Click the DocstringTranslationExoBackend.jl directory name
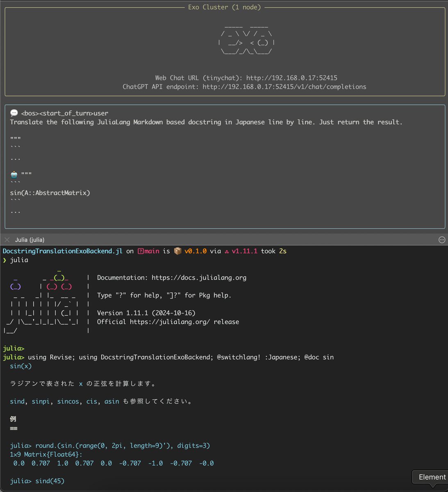Screen dimensions: 448x492 [x=63, y=251]
